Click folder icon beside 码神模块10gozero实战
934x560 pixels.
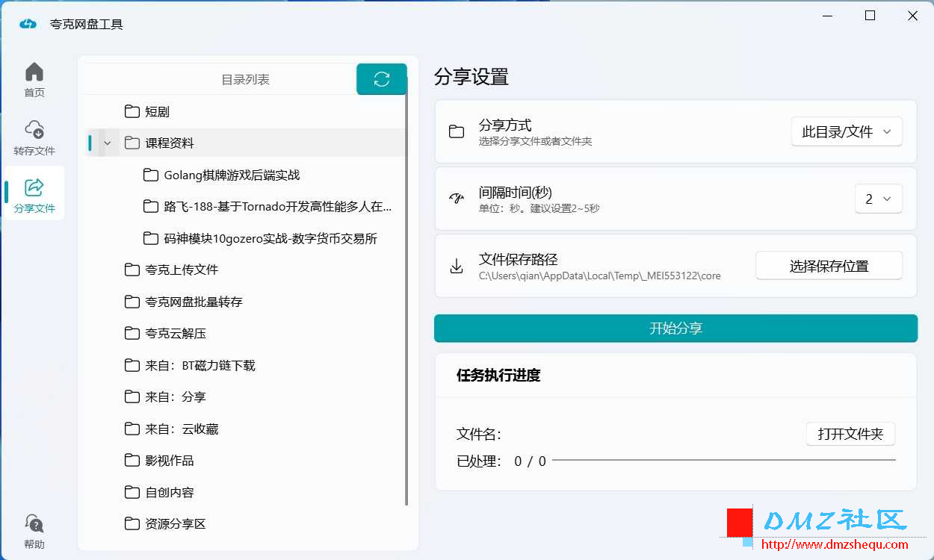pyautogui.click(x=151, y=238)
